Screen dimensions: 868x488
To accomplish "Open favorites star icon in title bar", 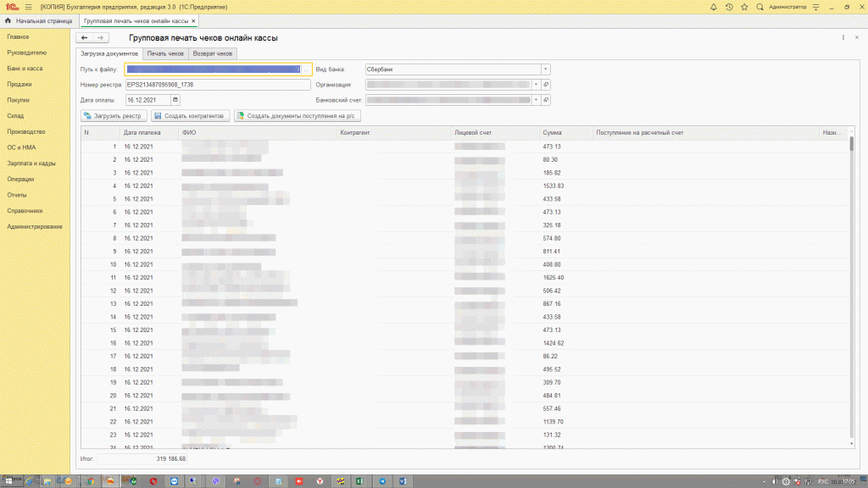I will (x=744, y=7).
